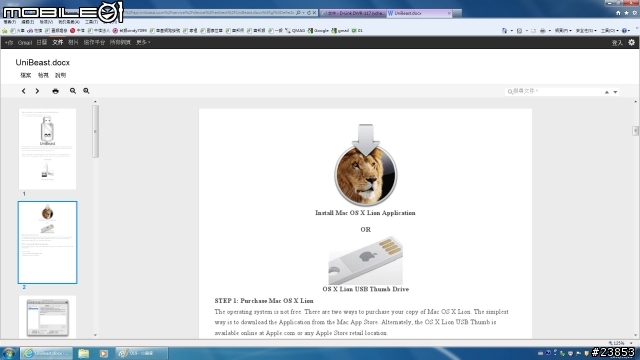Image resolution: width=640 pixels, height=360 pixels.
Task: Click the browser home icon
Action: (x=618, y=13)
